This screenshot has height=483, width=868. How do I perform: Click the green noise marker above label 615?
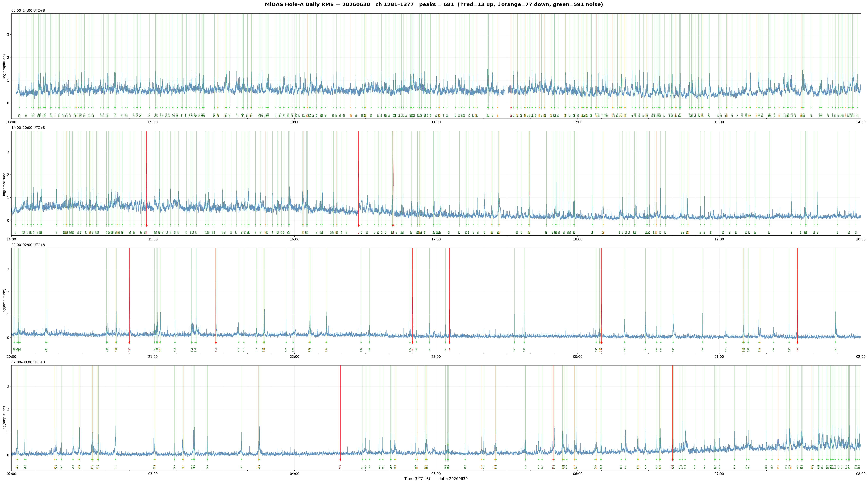(x=525, y=459)
